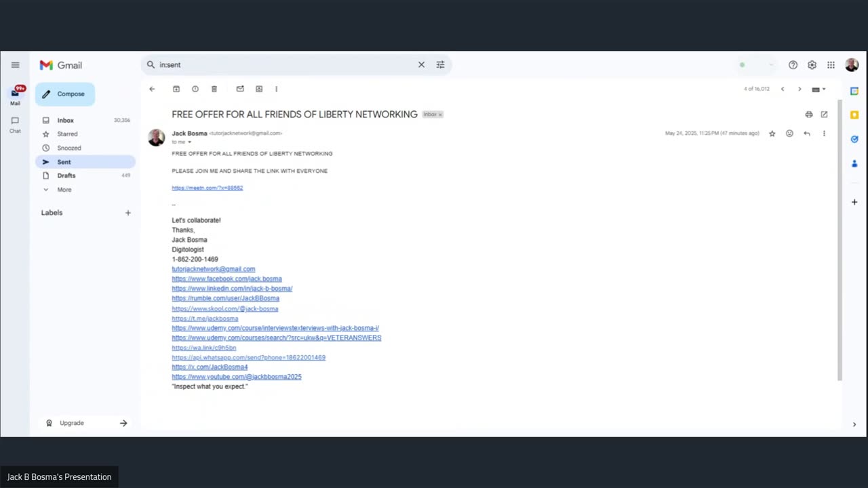
Task: Focus the search field containing in:sent
Action: click(285, 65)
